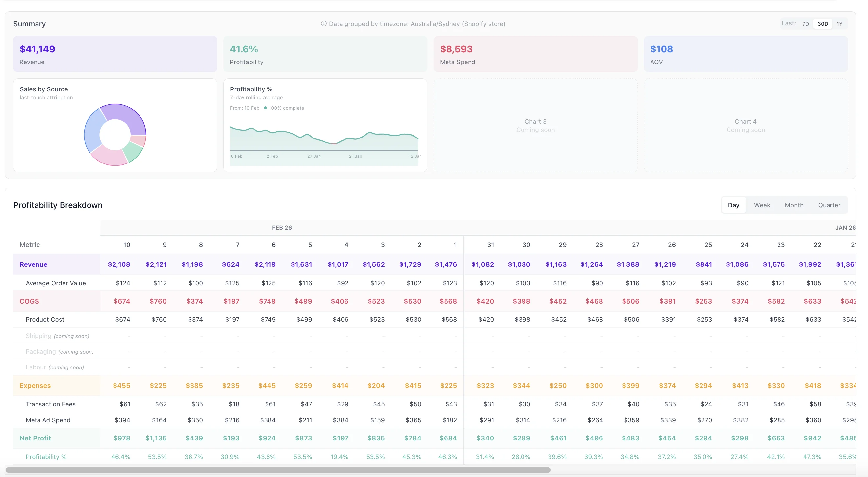Select the 7D time range
Image resolution: width=868 pixels, height=477 pixels.
click(805, 24)
